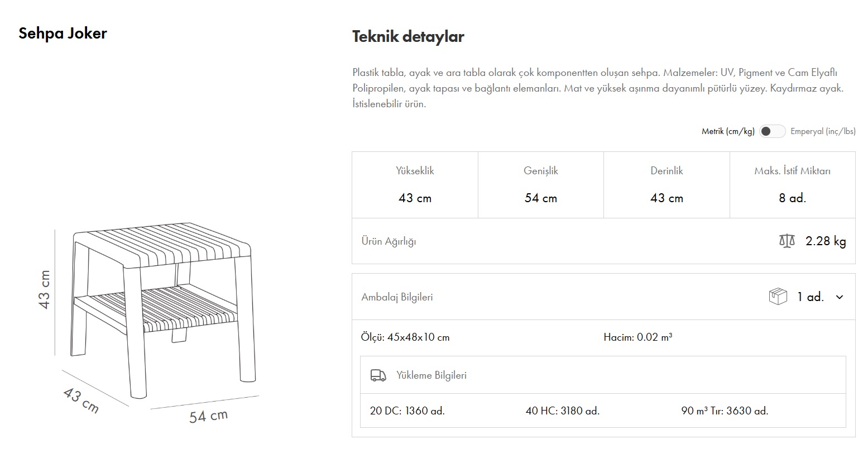This screenshot has width=868, height=458.
Task: Click the Maks. İstif Miktarı cell
Action: pos(792,185)
